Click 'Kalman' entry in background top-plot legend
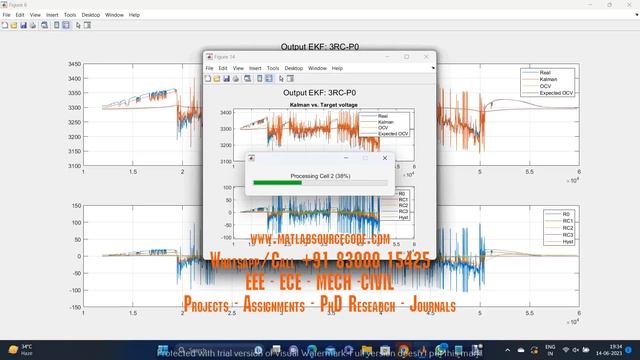This screenshot has width=640, height=360. tap(548, 79)
